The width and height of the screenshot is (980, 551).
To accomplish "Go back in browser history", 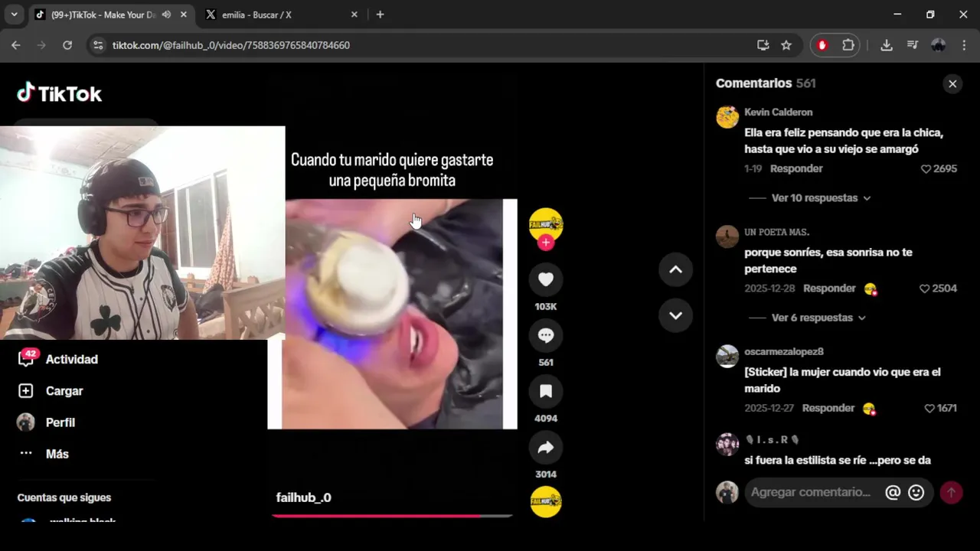I will [16, 45].
